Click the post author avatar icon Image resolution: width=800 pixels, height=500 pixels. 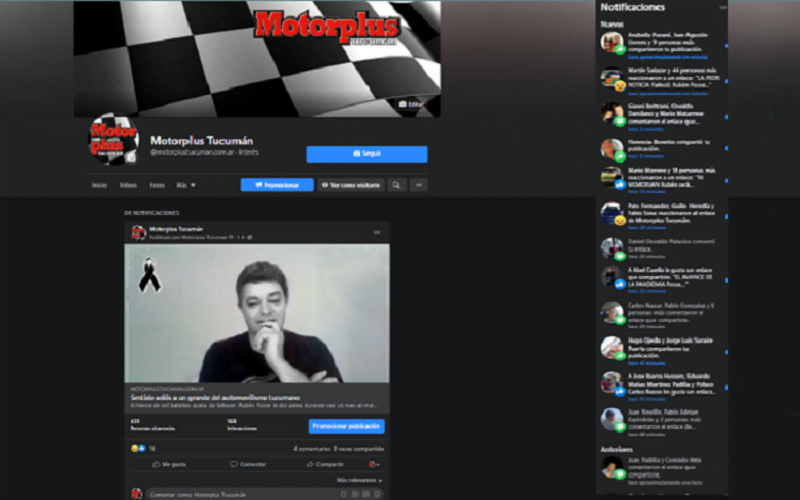pos(138,233)
